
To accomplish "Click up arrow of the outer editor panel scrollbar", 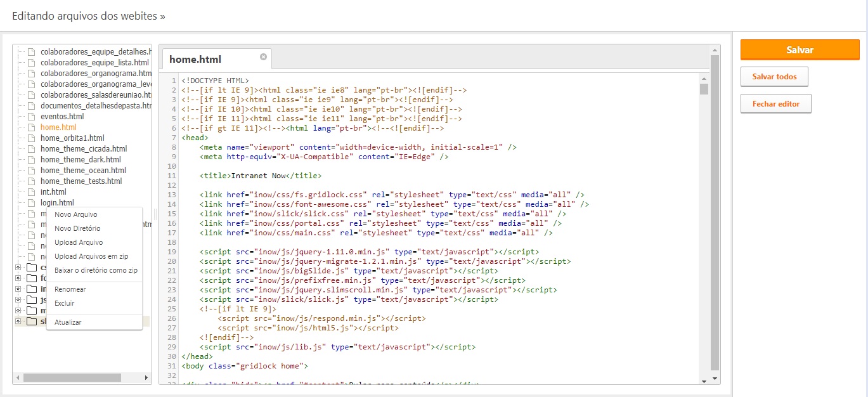I will (x=715, y=49).
